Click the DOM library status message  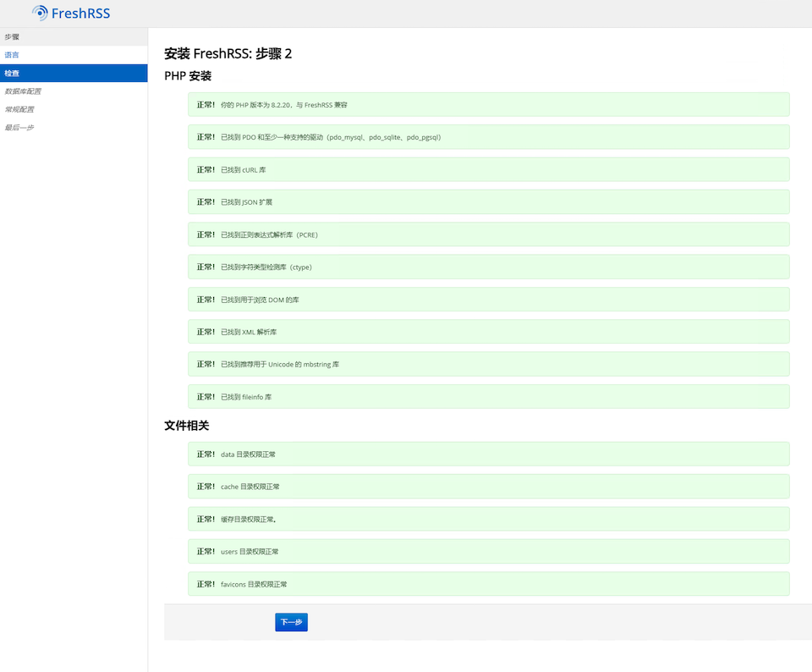pyautogui.click(x=488, y=300)
